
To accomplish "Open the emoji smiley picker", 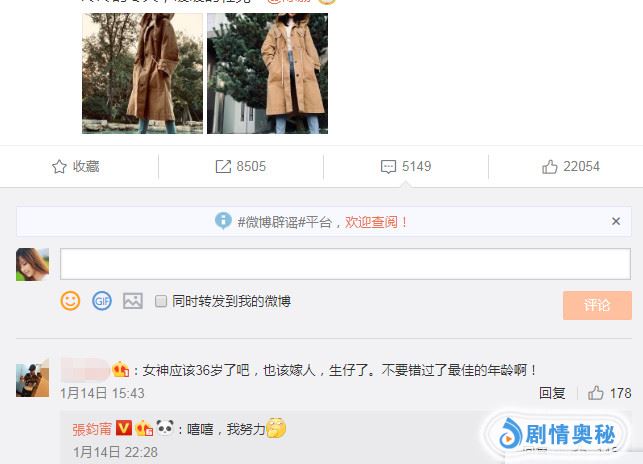I will pos(70,301).
